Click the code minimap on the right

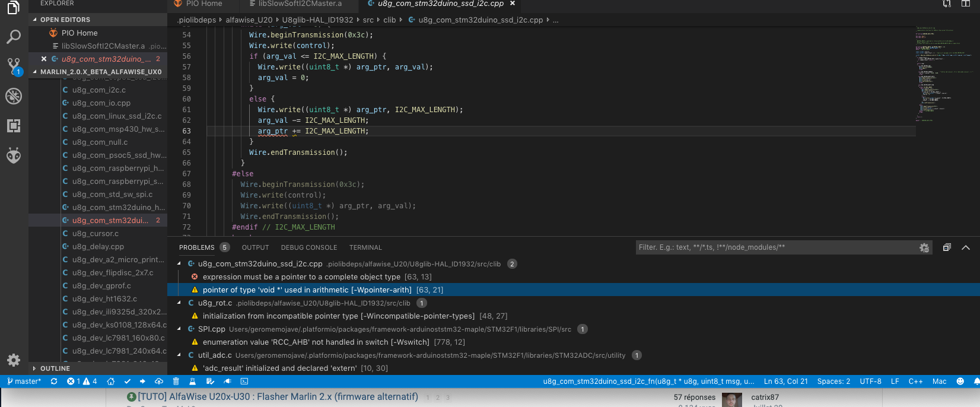[x=946, y=74]
